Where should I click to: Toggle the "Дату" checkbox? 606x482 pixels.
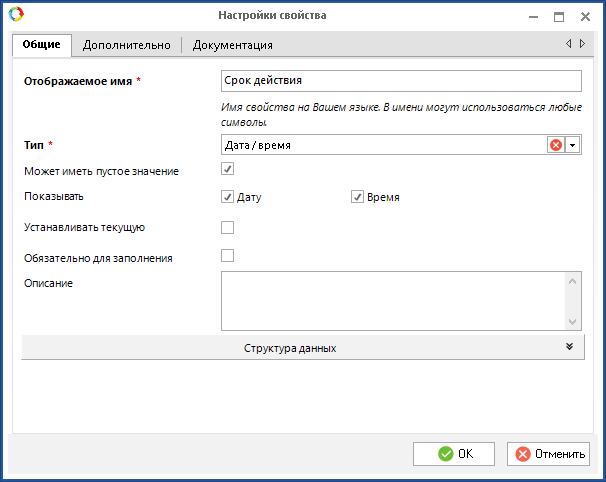tap(228, 197)
